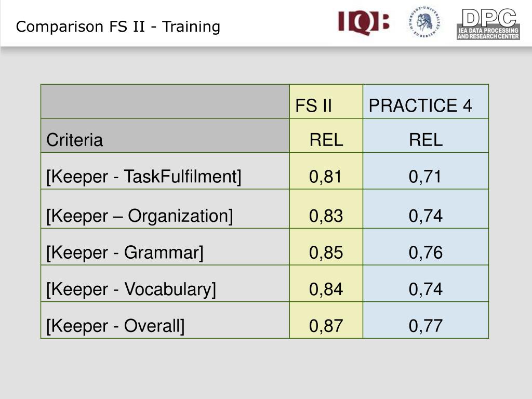
Task: Click the 0,87 Overall value
Action: (x=326, y=320)
